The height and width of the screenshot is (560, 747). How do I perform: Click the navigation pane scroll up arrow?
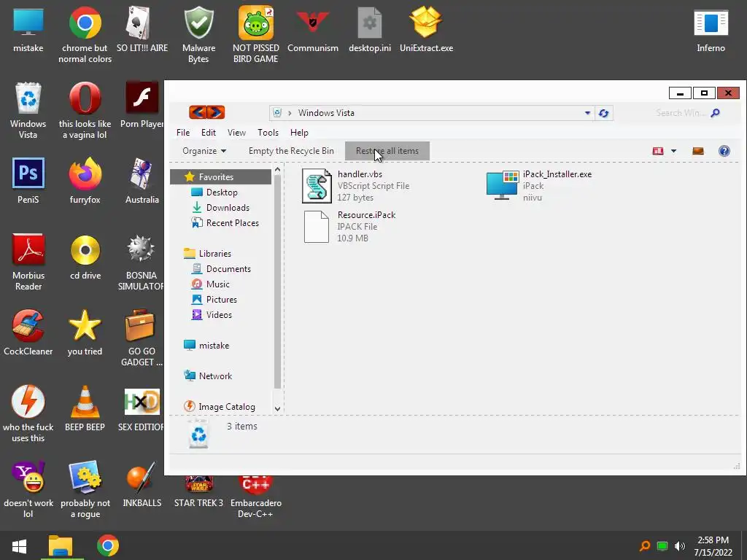[x=278, y=169]
